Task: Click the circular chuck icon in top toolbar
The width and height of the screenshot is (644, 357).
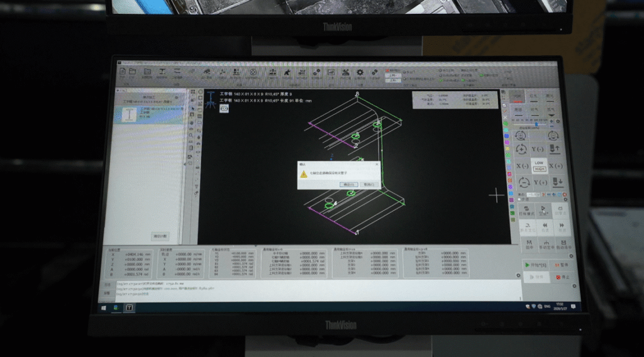Action: click(x=253, y=73)
